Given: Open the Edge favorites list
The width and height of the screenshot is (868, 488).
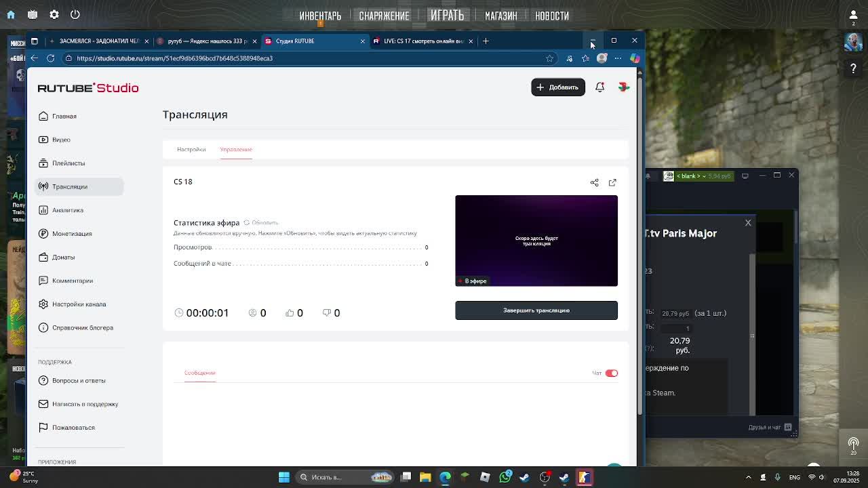Looking at the screenshot, I should (585, 58).
